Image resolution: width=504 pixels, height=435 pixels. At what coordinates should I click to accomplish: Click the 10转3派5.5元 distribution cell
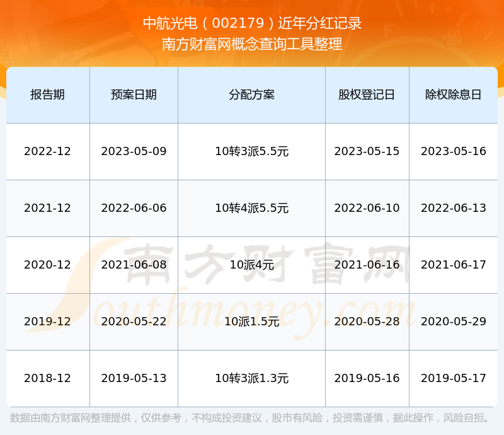coord(251,151)
